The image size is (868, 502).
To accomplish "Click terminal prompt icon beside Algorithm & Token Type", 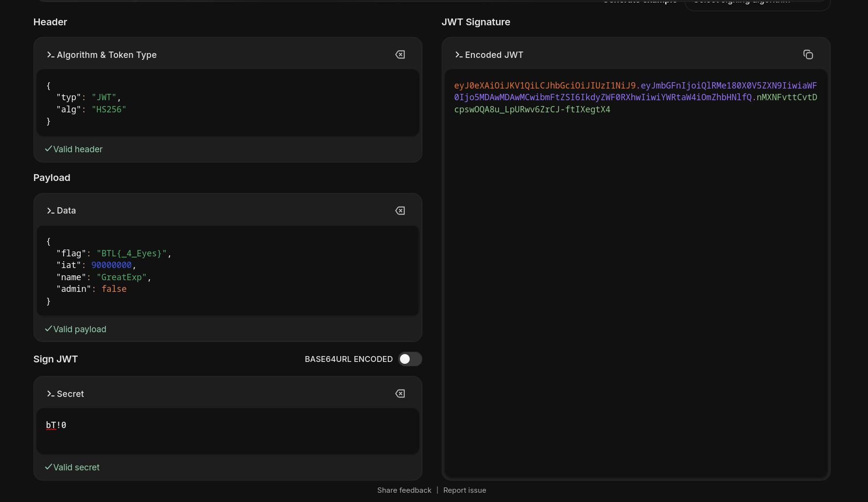I will (x=51, y=55).
